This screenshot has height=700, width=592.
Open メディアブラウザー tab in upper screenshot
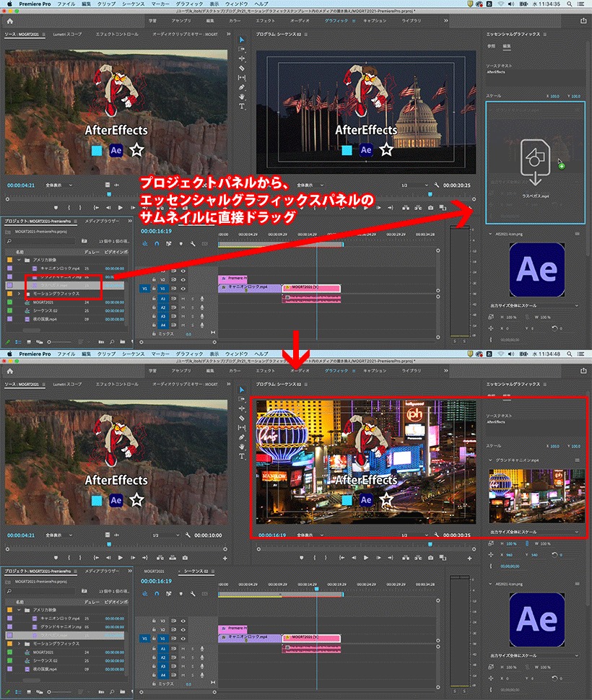(x=102, y=221)
